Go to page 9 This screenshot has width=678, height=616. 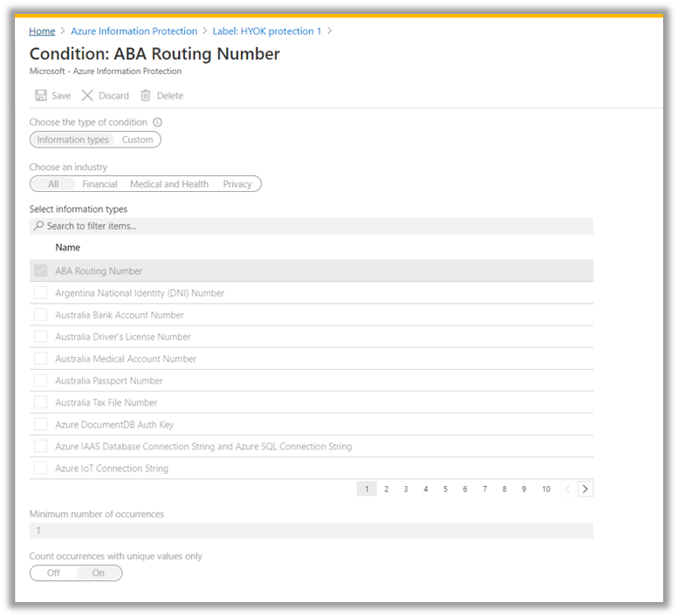click(x=524, y=489)
